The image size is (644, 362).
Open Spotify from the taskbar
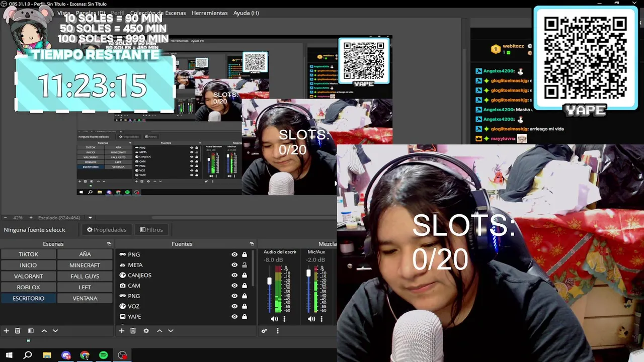click(103, 355)
